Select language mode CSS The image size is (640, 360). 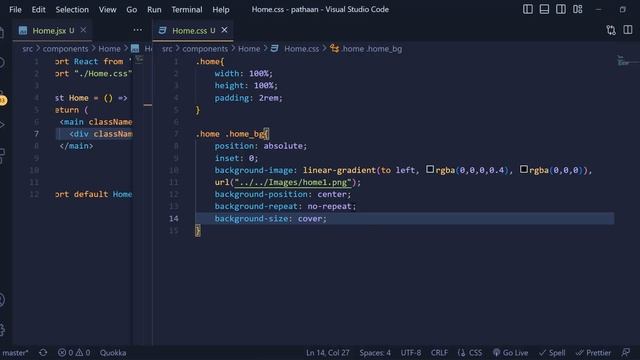click(470, 353)
